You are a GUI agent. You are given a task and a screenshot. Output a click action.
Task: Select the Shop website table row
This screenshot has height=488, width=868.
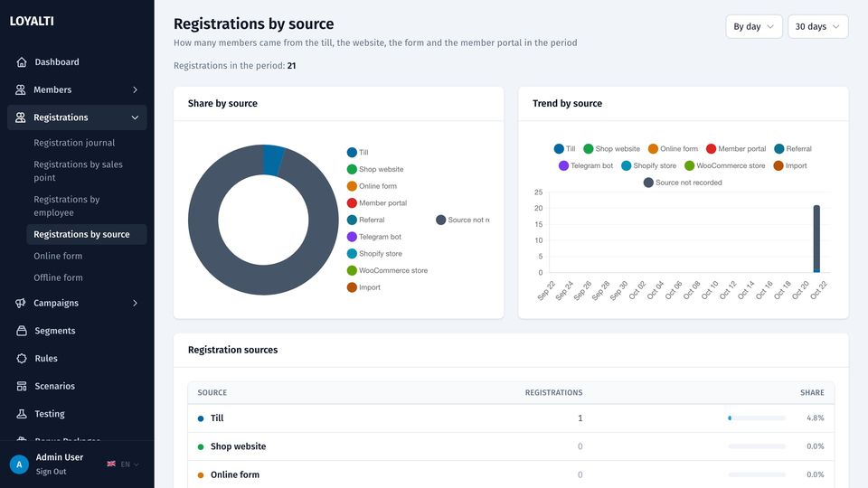click(511, 446)
